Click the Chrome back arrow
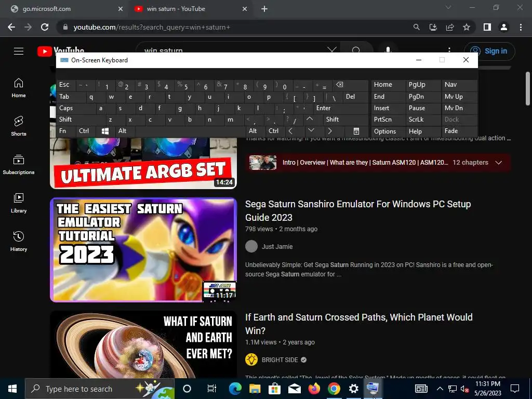 click(x=11, y=27)
